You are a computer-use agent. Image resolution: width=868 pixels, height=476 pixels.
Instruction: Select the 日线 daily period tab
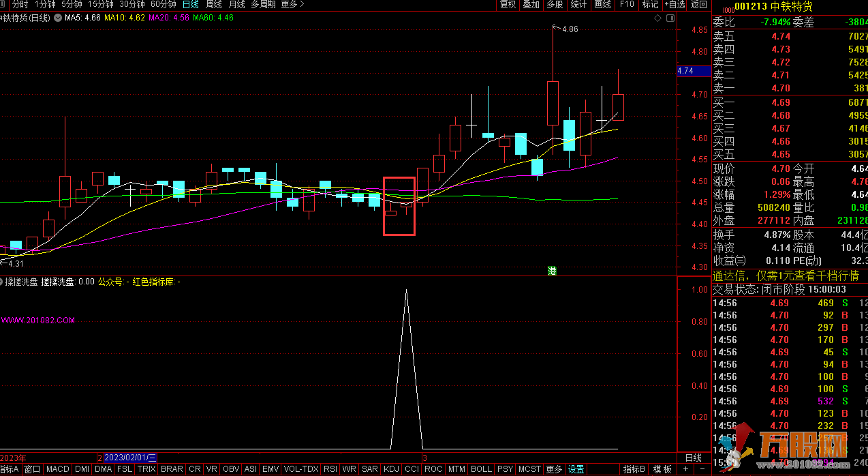pos(190,4)
